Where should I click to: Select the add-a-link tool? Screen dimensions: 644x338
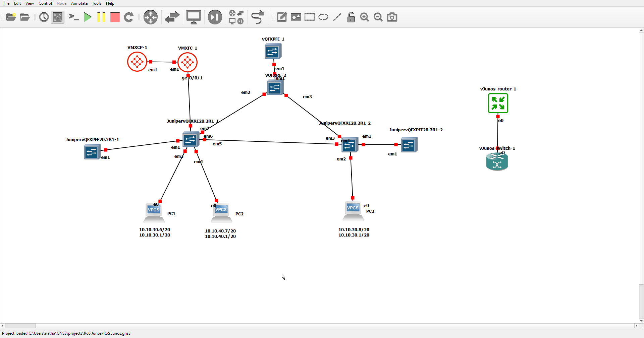tap(257, 17)
